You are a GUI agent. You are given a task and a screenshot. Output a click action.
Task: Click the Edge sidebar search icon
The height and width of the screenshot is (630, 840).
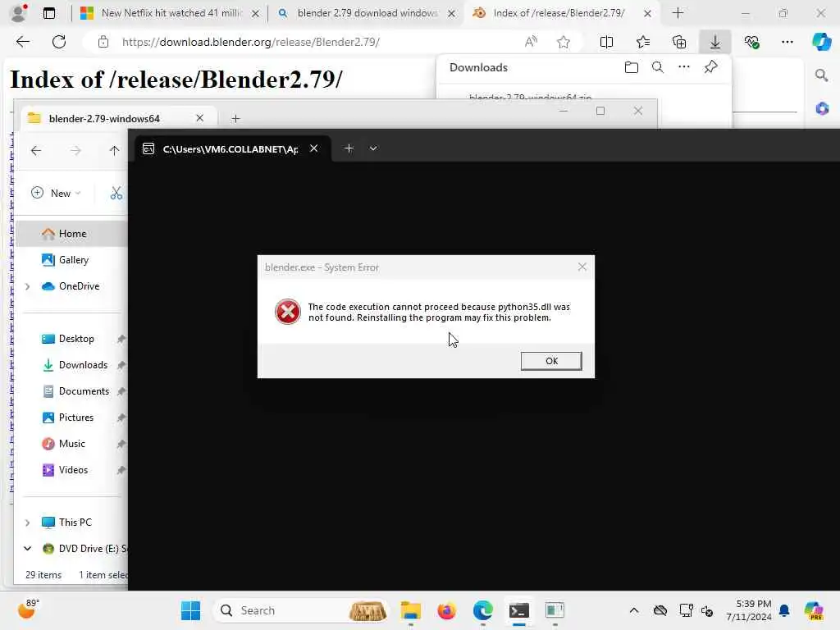click(821, 75)
